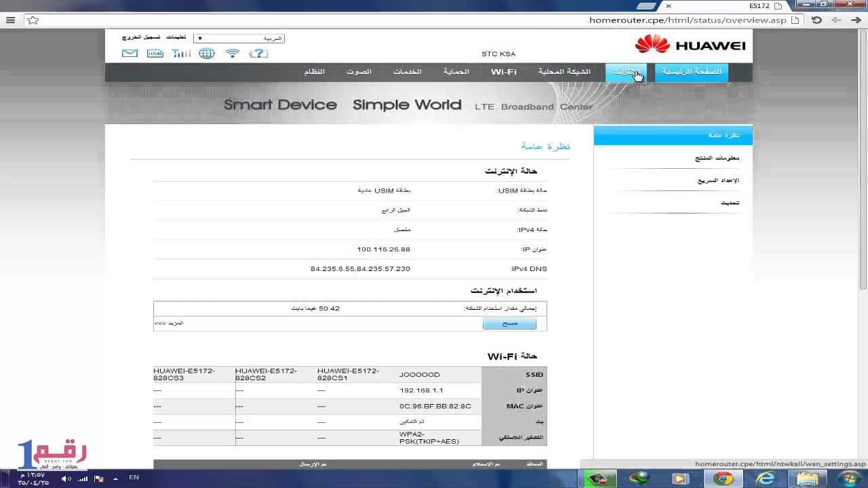Click the hamburger menu icon top left
This screenshot has height=488, width=868.
10,20
